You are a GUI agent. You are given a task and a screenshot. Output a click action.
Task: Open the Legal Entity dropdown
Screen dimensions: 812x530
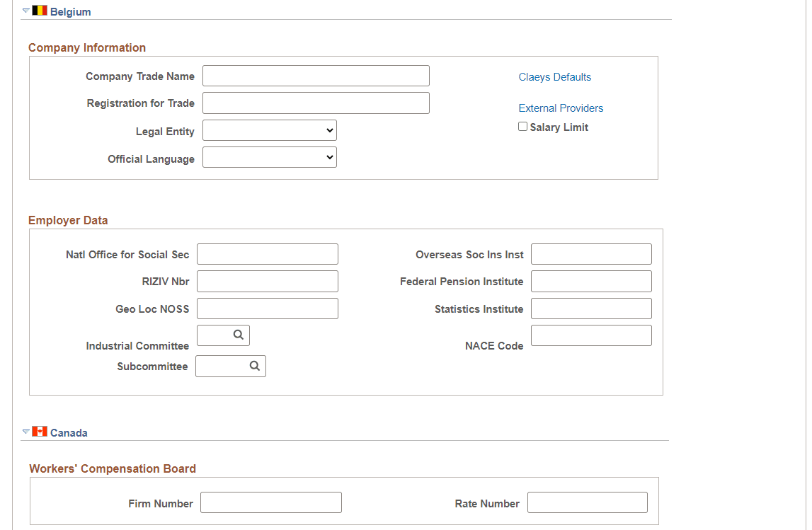pos(269,130)
